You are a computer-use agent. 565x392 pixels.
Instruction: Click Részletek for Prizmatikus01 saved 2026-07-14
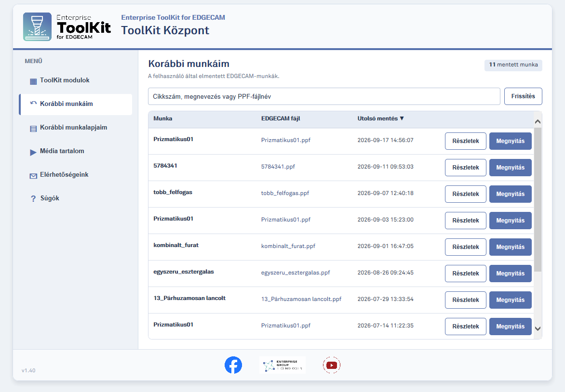point(466,327)
